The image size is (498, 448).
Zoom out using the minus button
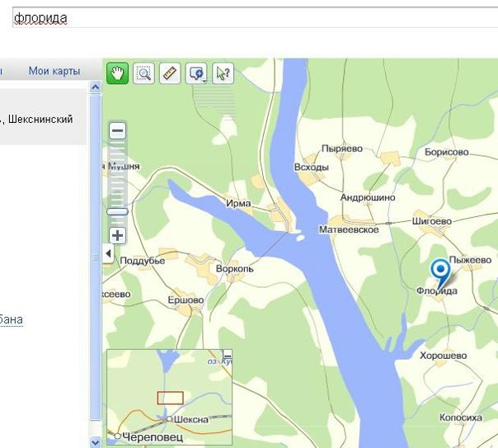coord(118,130)
